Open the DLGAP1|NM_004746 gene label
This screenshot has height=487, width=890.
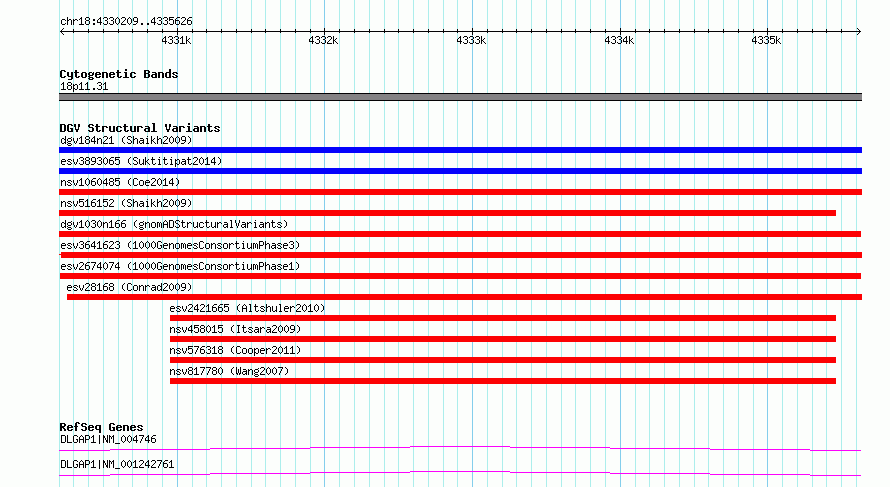108,439
